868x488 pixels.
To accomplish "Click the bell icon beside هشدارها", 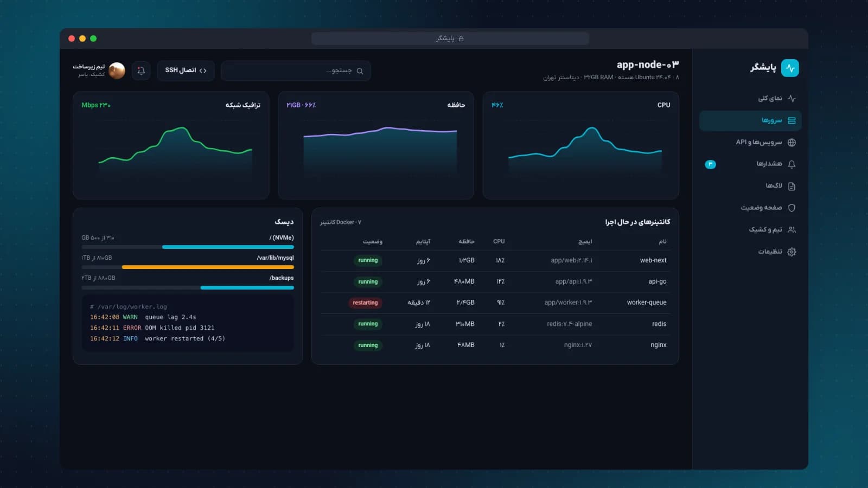I will tap(792, 164).
